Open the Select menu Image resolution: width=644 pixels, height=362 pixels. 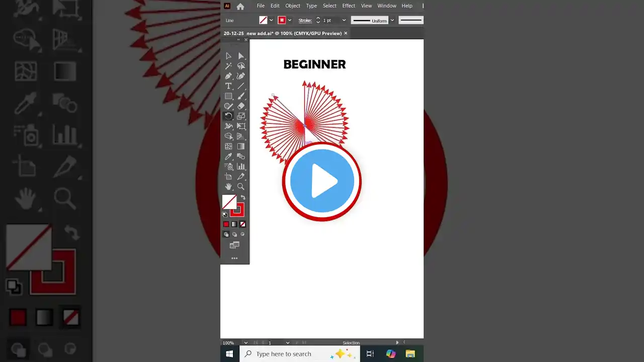tap(330, 6)
